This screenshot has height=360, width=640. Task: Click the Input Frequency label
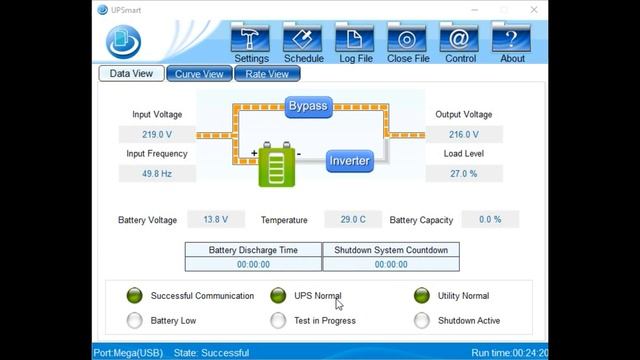[157, 153]
